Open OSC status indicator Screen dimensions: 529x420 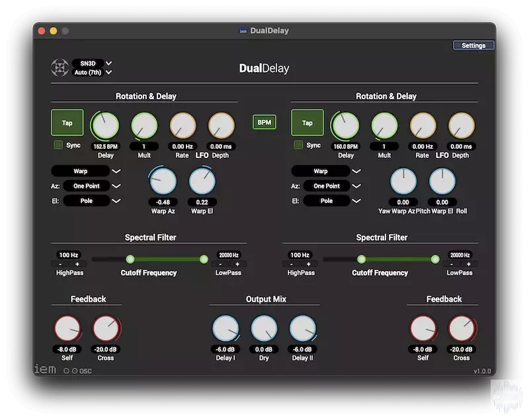point(77,371)
